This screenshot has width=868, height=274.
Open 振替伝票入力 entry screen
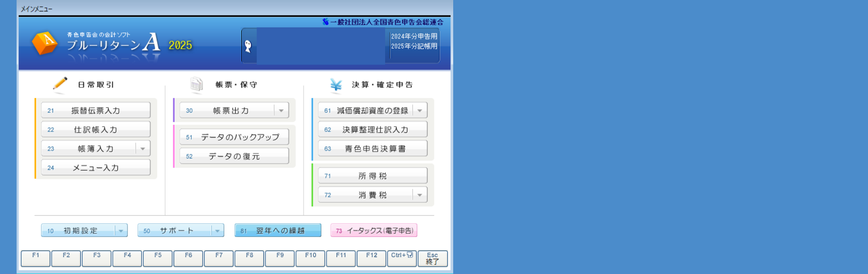coord(95,111)
